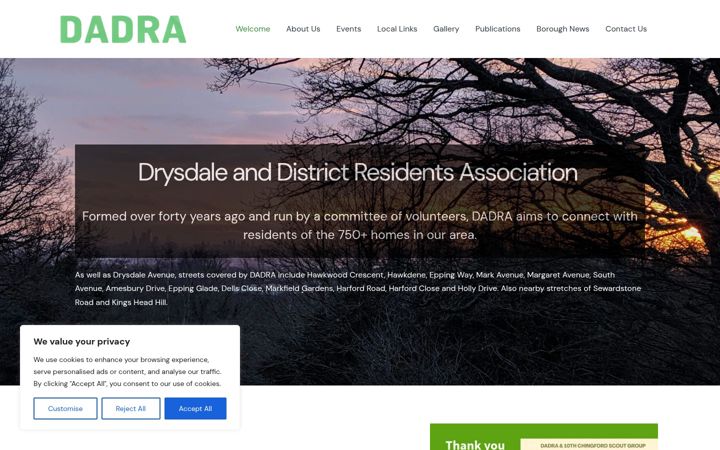Click the text listing streets covered by DADRA
Screen dimensions: 720x450
click(x=358, y=288)
